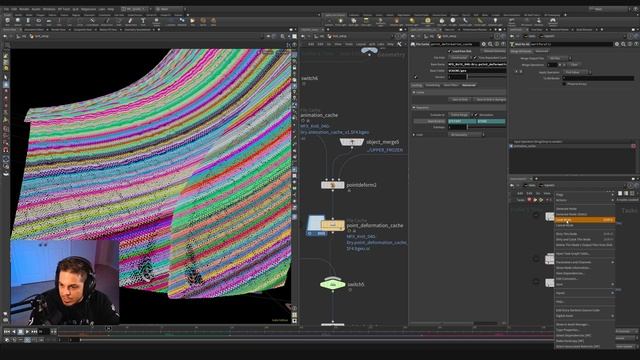Toggle the Time Dependent Cache checkbox
Viewport: 640px width, 360px height.
click(476, 58)
